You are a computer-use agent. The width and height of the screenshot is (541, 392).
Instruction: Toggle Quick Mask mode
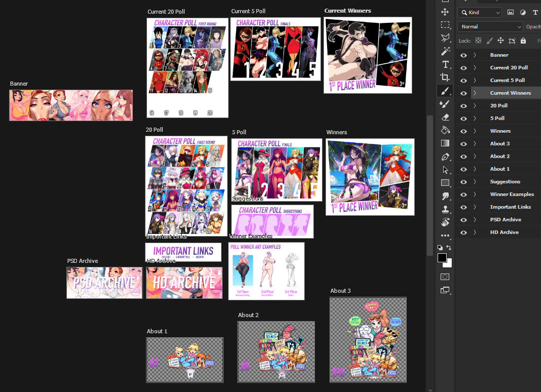click(445, 277)
